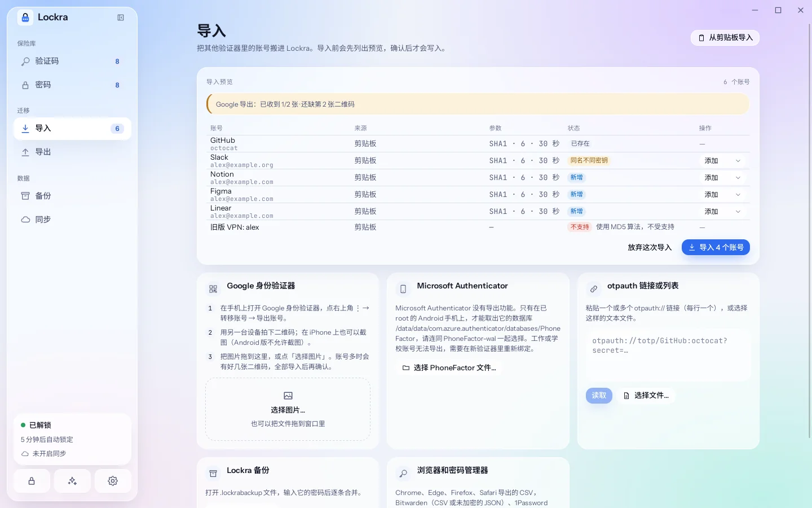This screenshot has width=812, height=508.
Task: Click the vertical scrollbar on the right edge
Action: (x=810, y=231)
